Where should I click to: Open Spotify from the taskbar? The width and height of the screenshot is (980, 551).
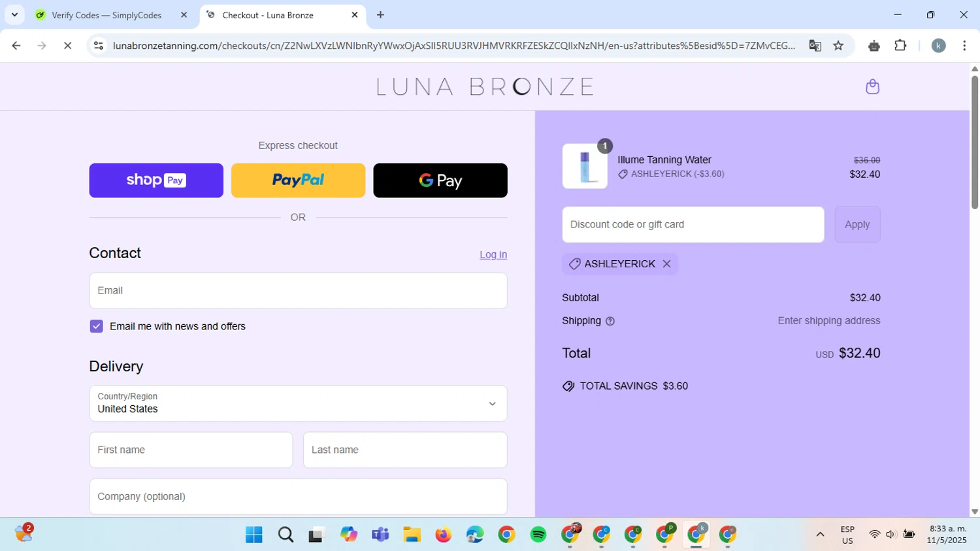(x=538, y=535)
